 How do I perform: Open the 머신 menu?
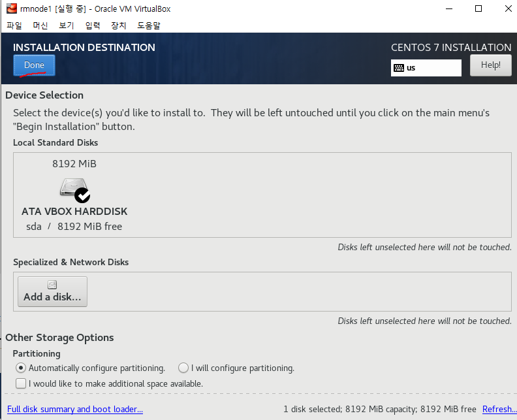click(x=40, y=25)
